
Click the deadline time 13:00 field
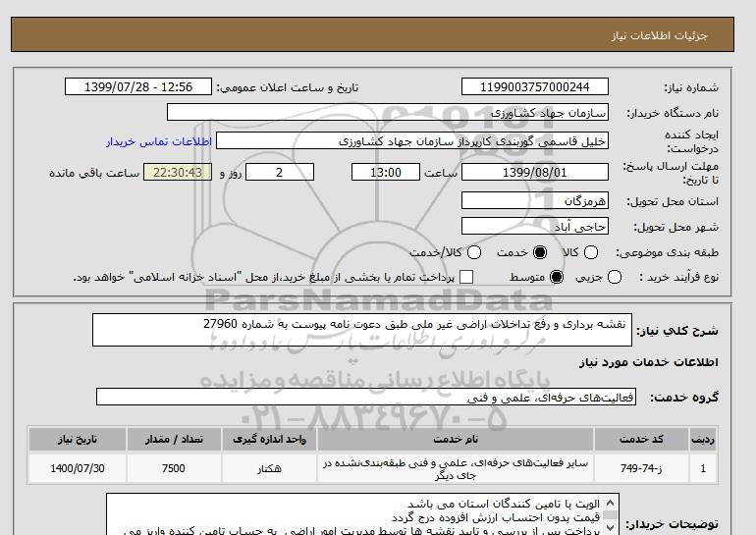click(x=386, y=172)
